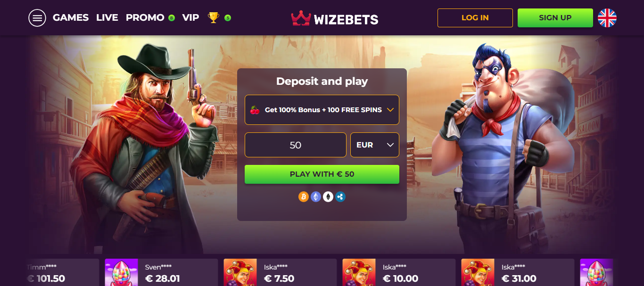Click PLAY WITH € 50 button
Screen dimensions: 644x286
(322, 174)
